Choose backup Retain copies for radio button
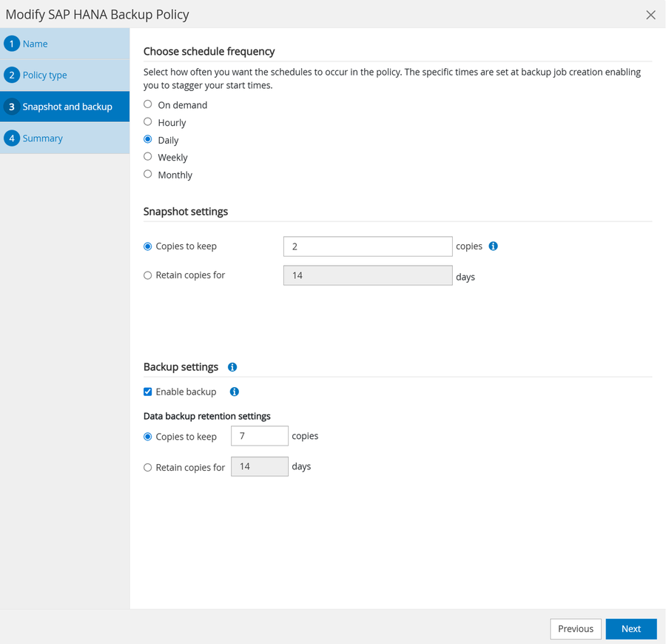This screenshot has height=644, width=666. click(148, 467)
